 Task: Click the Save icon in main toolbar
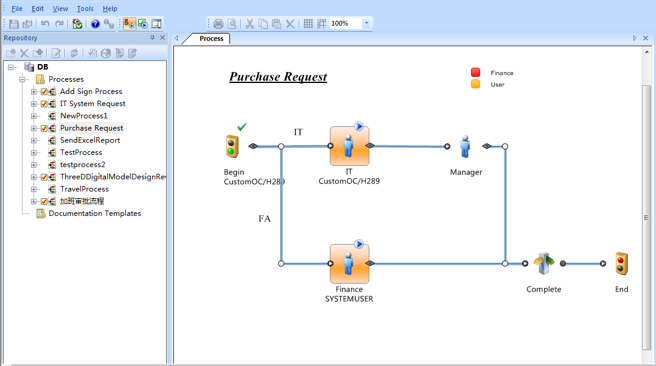tap(14, 24)
